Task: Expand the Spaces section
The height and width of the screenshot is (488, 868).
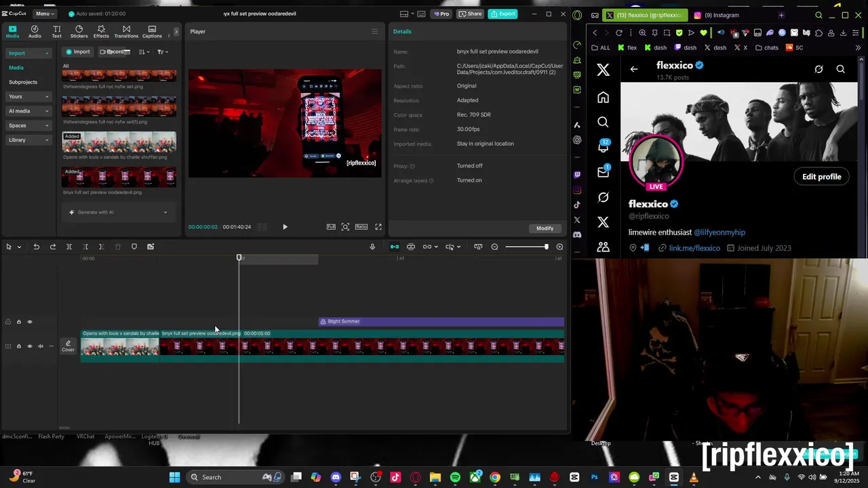Action: tap(28, 125)
